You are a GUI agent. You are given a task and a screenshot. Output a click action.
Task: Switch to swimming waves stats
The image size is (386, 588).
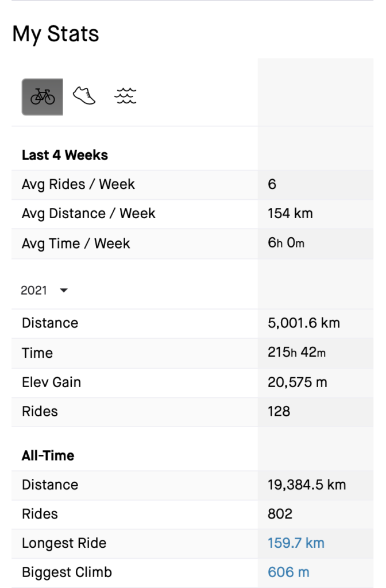[125, 96]
